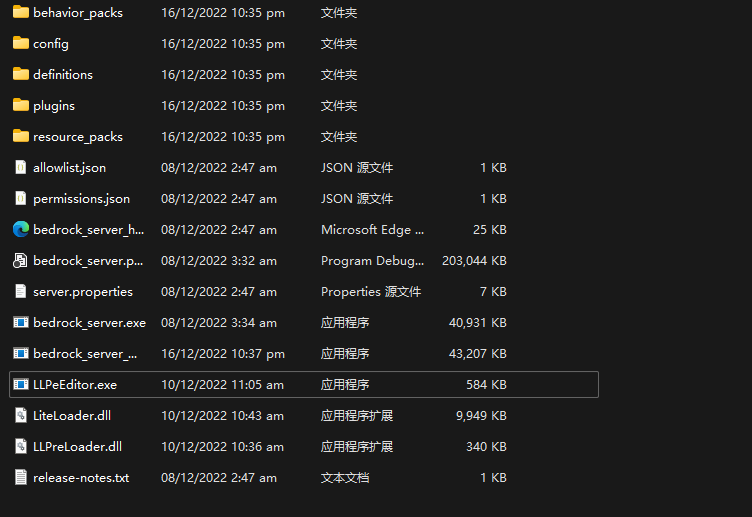This screenshot has height=517, width=752.
Task: Click the behavior_packs folder icon
Action: click(x=21, y=12)
